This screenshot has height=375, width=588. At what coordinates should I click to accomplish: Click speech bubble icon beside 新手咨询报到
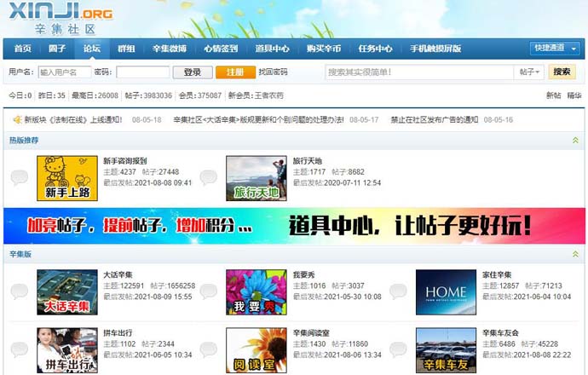coord(20,178)
